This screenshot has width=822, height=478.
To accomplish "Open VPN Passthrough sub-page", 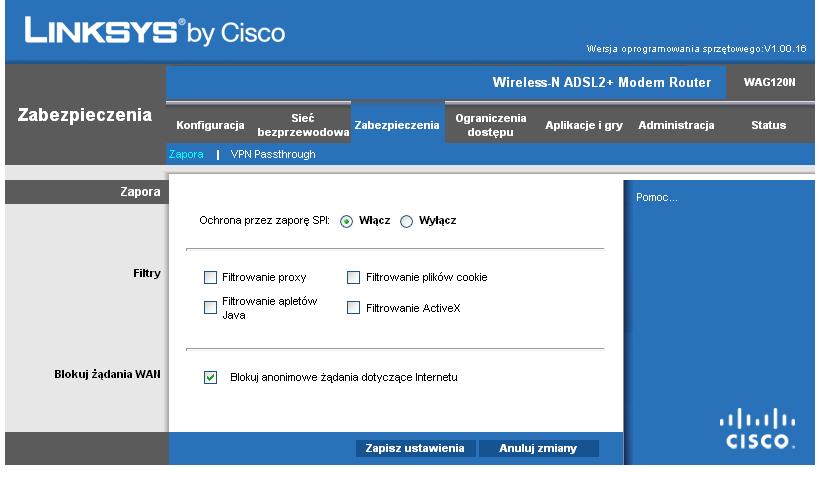I will point(273,155).
